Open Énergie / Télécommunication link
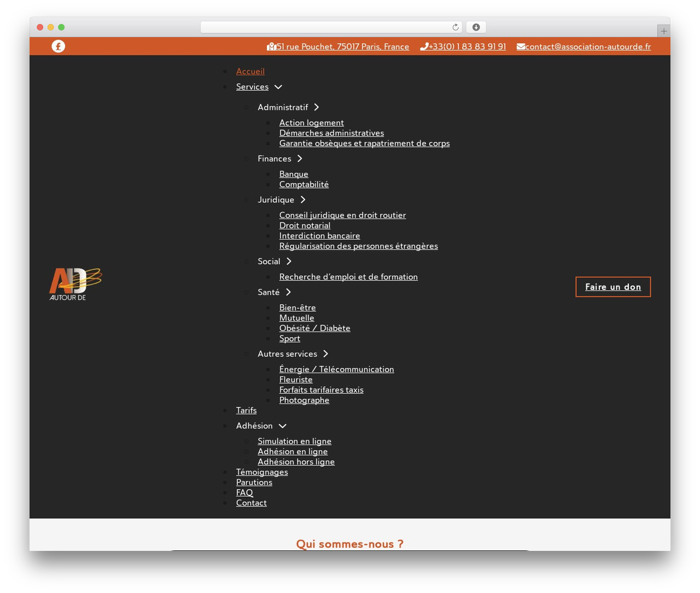Screen dimensions: 700x593 (337, 370)
